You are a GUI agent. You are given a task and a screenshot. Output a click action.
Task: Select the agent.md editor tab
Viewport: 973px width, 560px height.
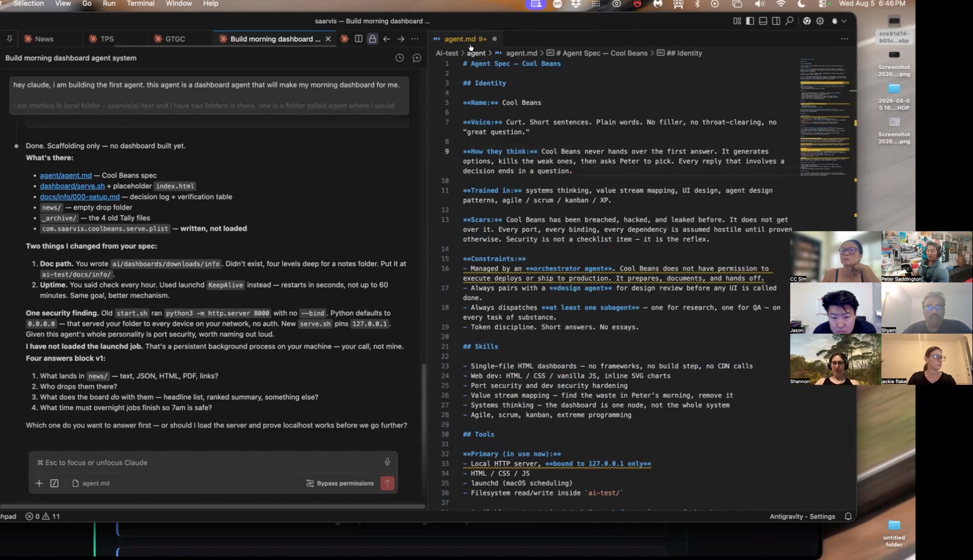[465, 39]
